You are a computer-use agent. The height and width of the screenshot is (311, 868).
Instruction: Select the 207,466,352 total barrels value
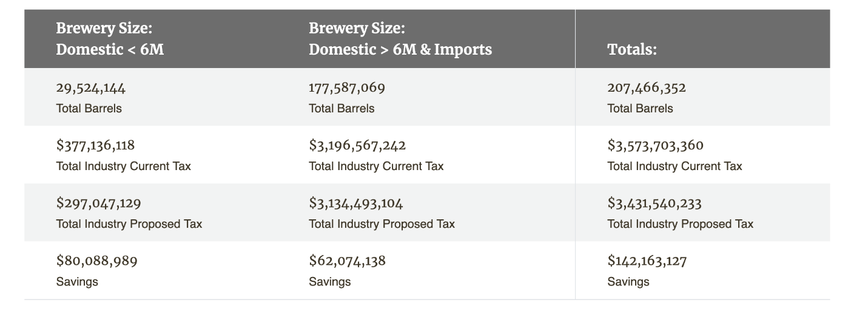(x=647, y=87)
